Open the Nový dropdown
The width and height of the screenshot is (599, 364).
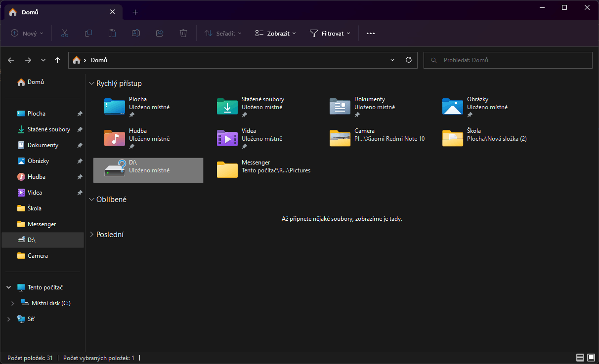coord(27,34)
